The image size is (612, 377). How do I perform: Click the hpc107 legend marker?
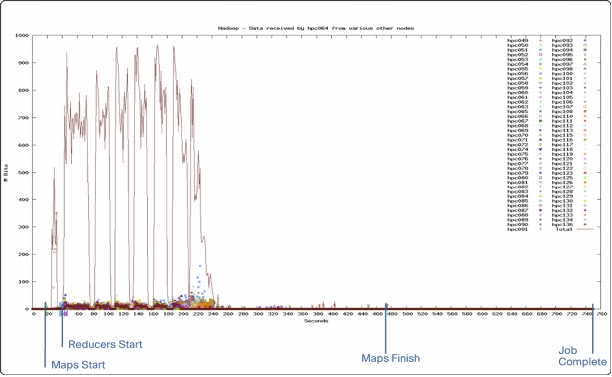(x=585, y=107)
